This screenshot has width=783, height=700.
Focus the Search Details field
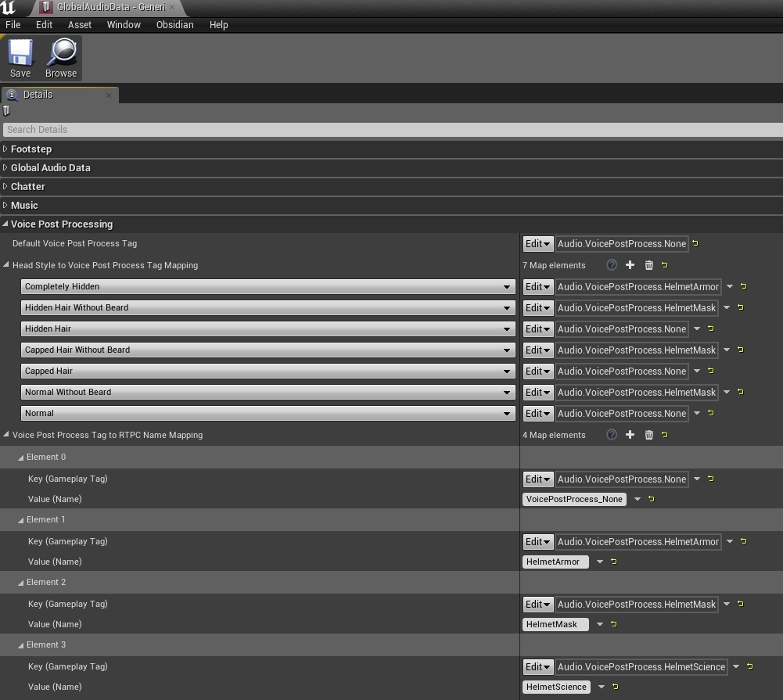pyautogui.click(x=393, y=129)
